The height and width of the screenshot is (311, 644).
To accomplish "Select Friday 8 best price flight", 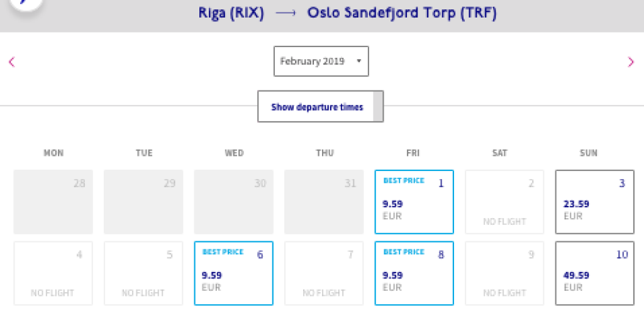I will (x=414, y=273).
